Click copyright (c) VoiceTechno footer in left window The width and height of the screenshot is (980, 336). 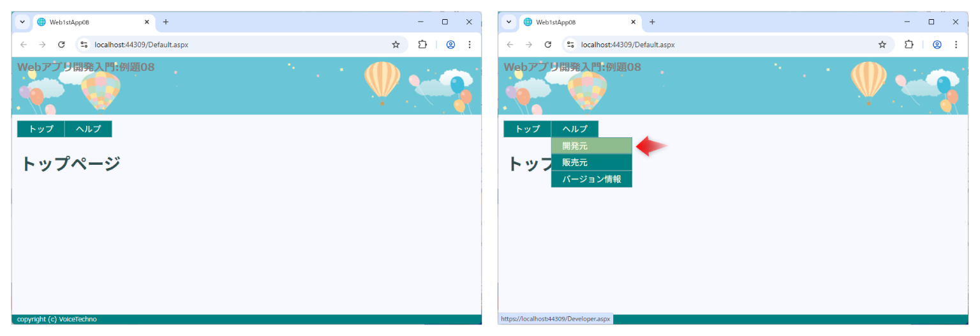[x=57, y=319]
